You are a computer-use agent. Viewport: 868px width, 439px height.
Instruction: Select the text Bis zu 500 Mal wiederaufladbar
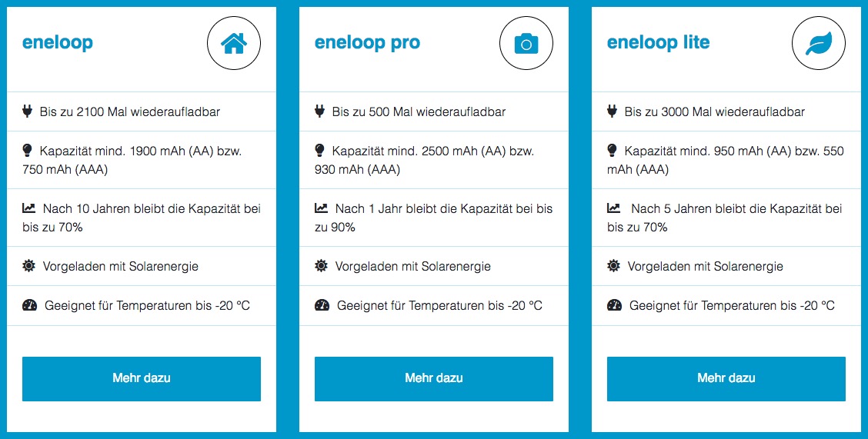(x=419, y=112)
